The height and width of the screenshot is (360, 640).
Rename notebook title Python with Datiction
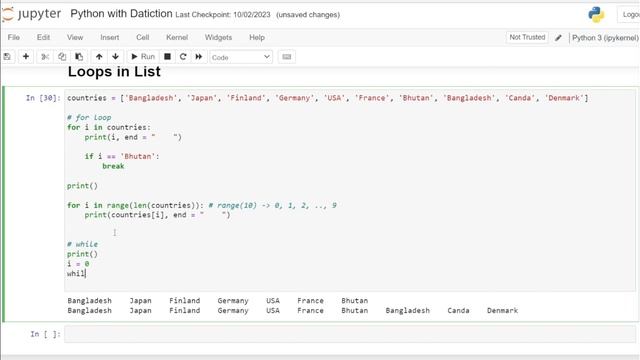(x=121, y=13)
